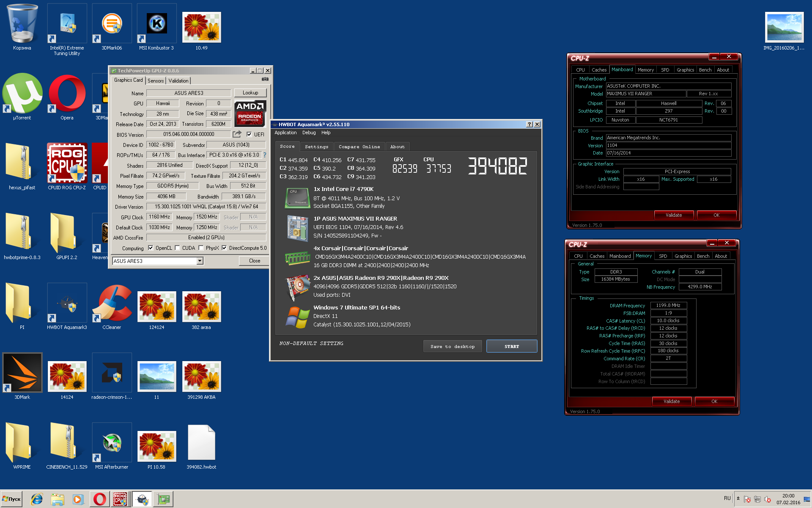The image size is (812, 508).
Task: Open Aquamark Application menu
Action: [285, 133]
